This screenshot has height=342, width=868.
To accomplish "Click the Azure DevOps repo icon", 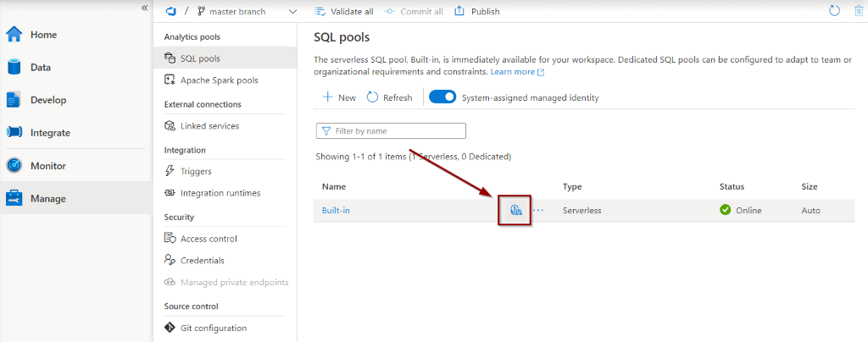I will [x=171, y=11].
